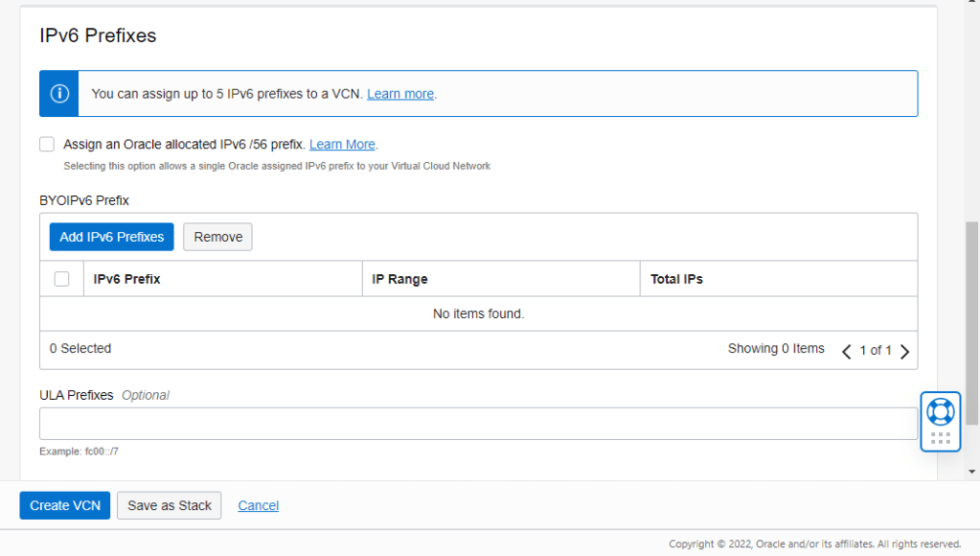Cancel the VCN creation
This screenshot has width=980, height=556.
tap(258, 505)
